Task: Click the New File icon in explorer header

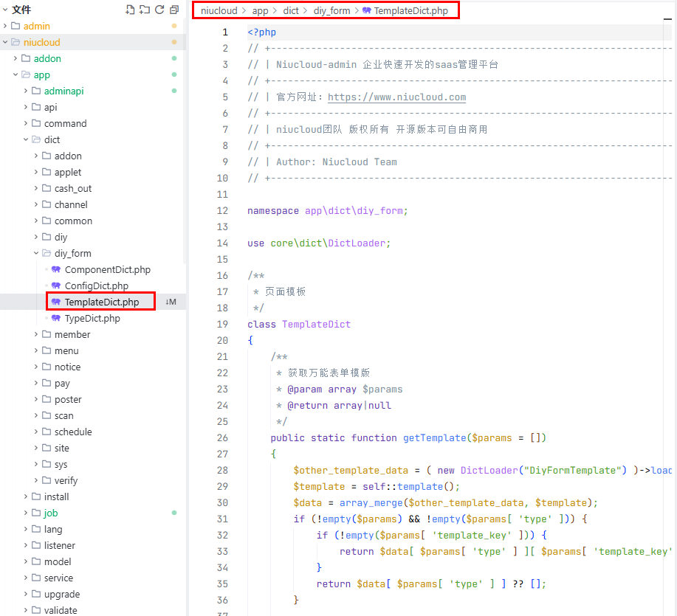Action: click(131, 10)
